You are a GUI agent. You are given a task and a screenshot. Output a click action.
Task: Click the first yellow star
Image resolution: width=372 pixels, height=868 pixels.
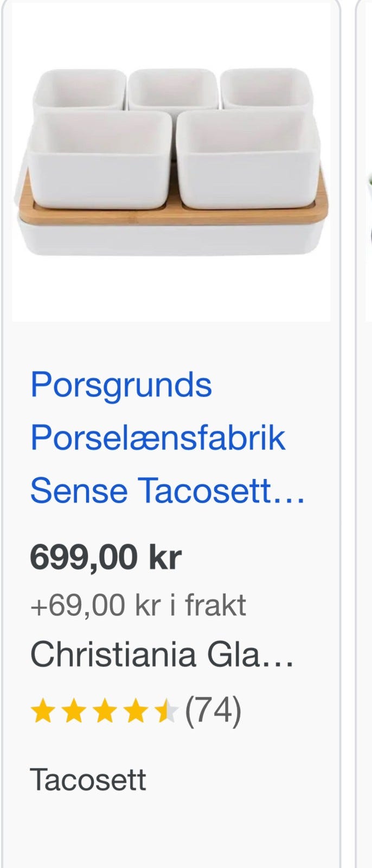42,712
